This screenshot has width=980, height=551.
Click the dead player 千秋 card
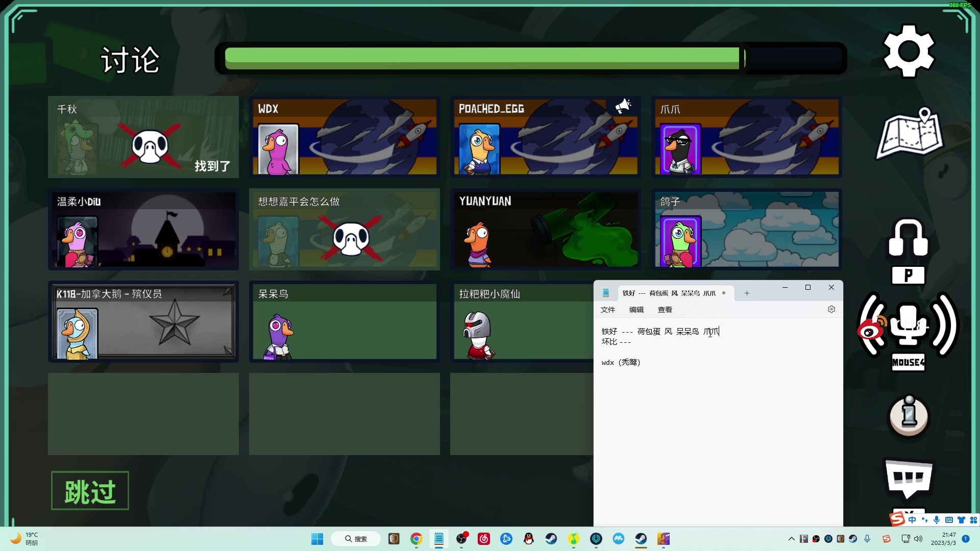(x=143, y=137)
